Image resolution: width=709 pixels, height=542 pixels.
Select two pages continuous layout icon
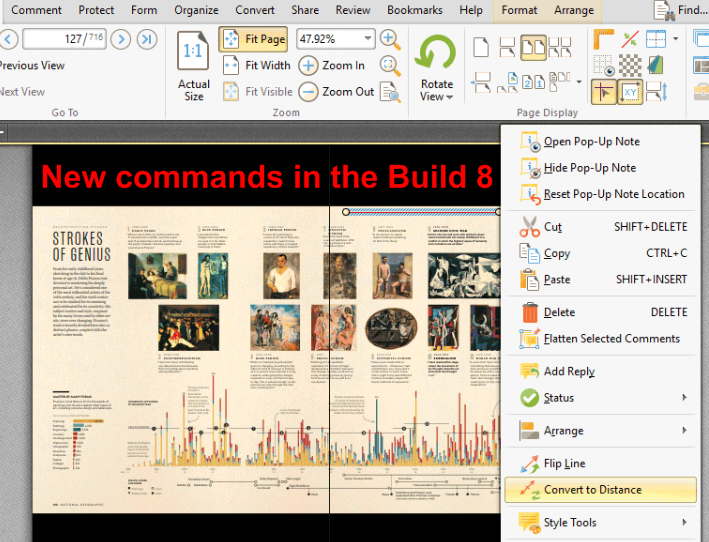(560, 47)
